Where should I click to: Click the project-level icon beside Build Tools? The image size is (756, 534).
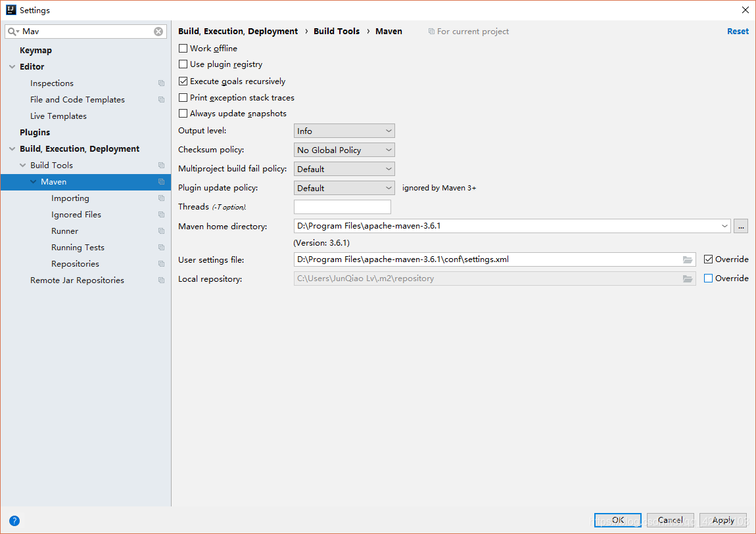click(162, 165)
